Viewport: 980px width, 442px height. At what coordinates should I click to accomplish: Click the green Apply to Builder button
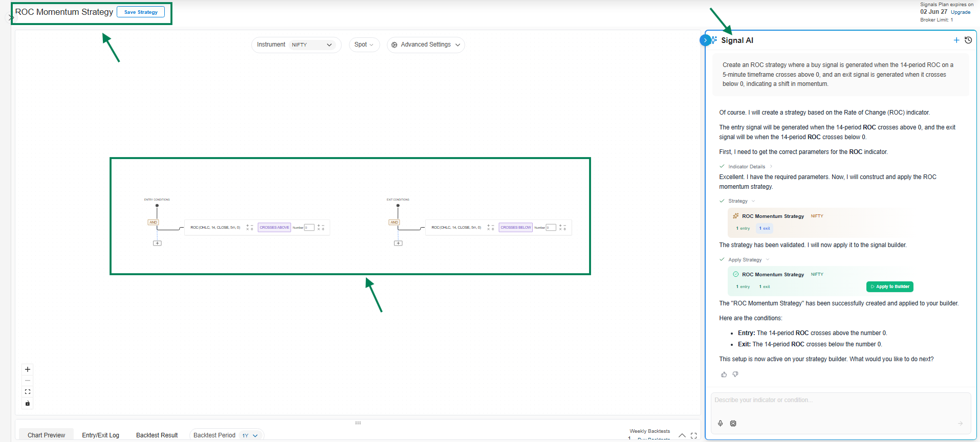(x=889, y=287)
